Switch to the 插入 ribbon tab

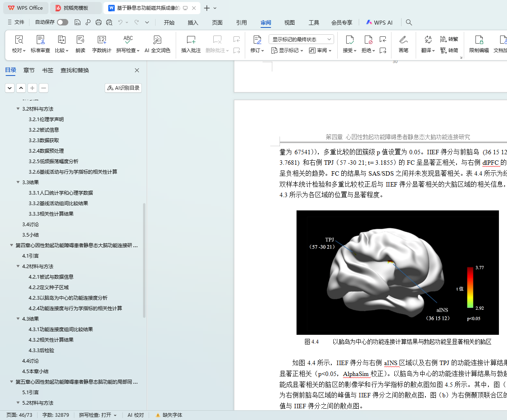[x=193, y=23]
